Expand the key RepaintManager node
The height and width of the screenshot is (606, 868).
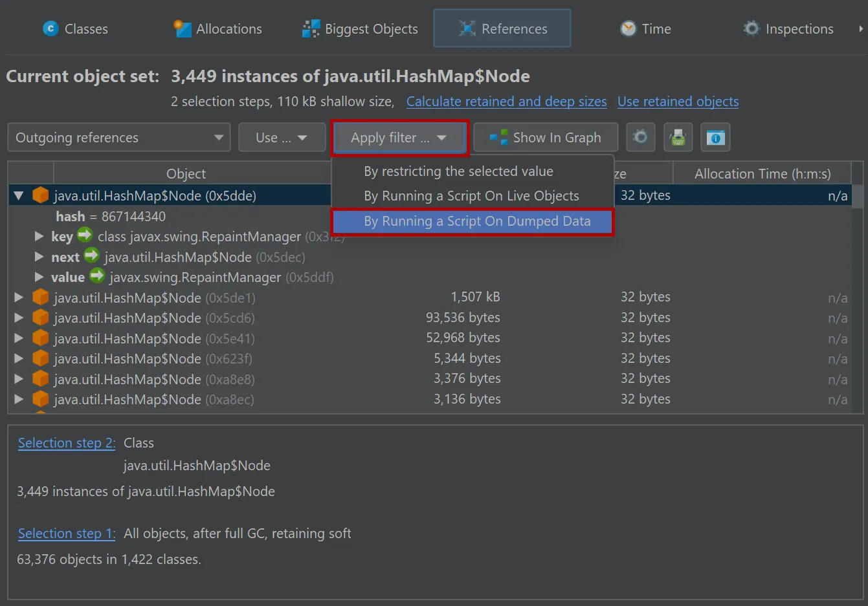39,237
